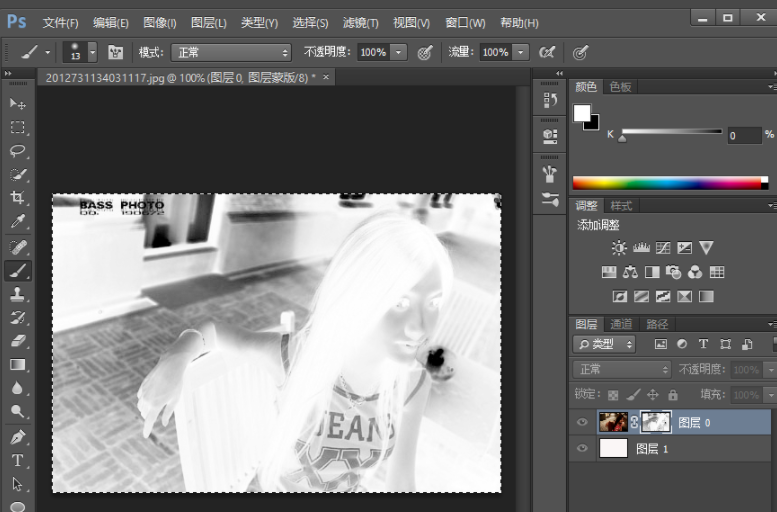Add a Brightness/Contrast adjustment
The width and height of the screenshot is (777, 512).
(619, 248)
